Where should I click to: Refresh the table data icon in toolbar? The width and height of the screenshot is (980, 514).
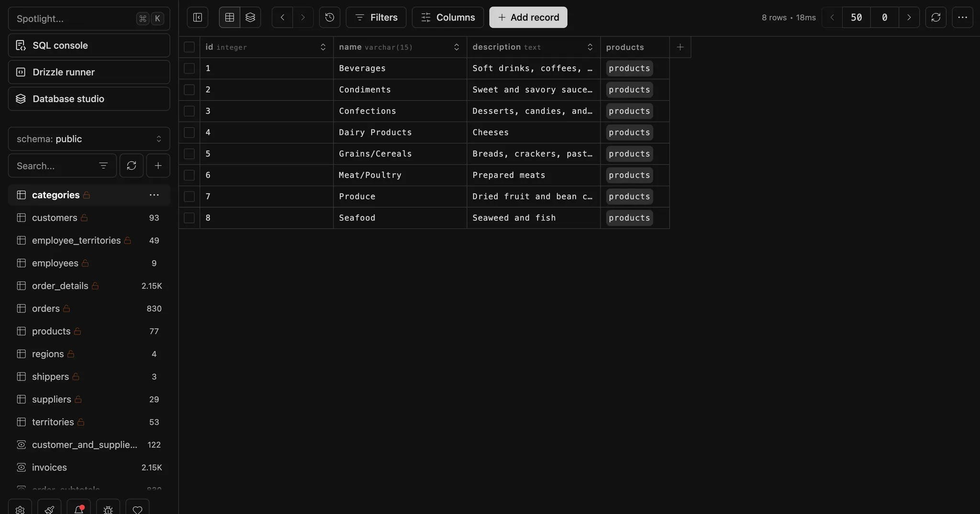pos(936,17)
